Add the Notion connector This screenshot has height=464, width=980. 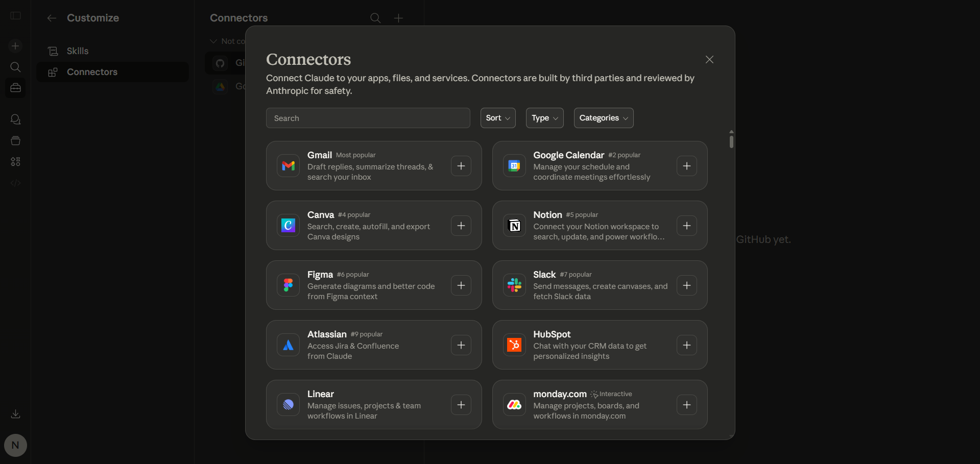tap(686, 226)
